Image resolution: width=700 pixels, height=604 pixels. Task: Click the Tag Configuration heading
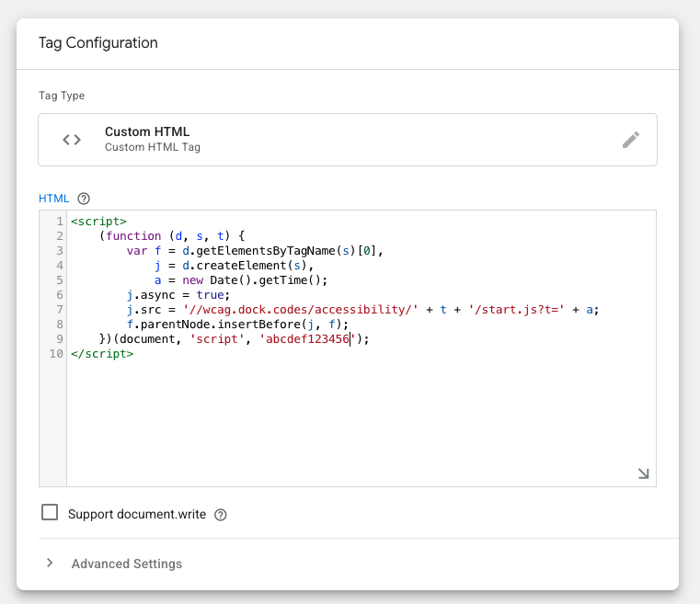[x=98, y=43]
